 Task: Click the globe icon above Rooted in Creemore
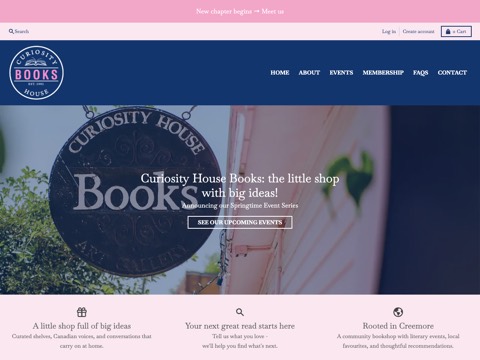[398, 312]
